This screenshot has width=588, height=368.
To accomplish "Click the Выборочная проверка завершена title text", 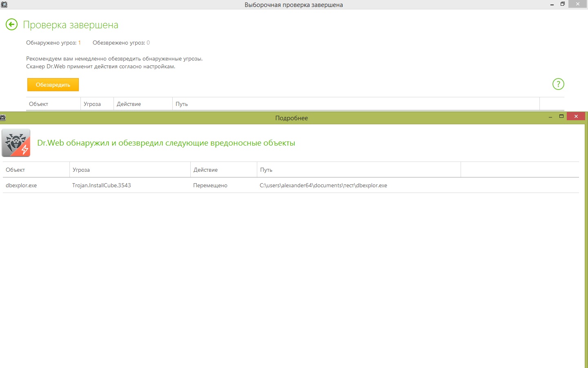I will 294,5.
